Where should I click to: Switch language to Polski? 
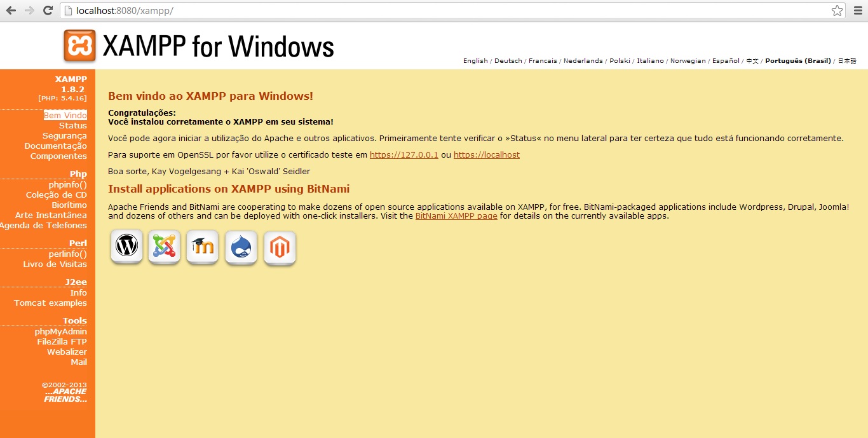(620, 61)
